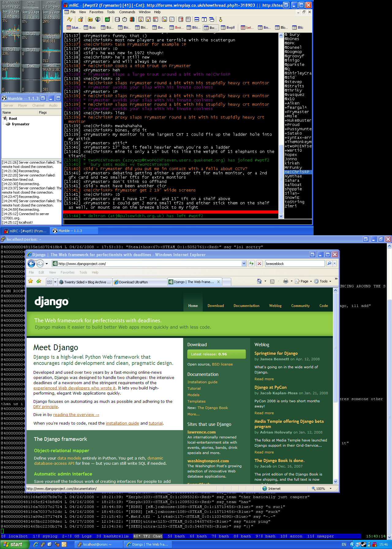Screen dimensions: 392x549
Task: Click the Django Community nav link
Action: [x=300, y=306]
